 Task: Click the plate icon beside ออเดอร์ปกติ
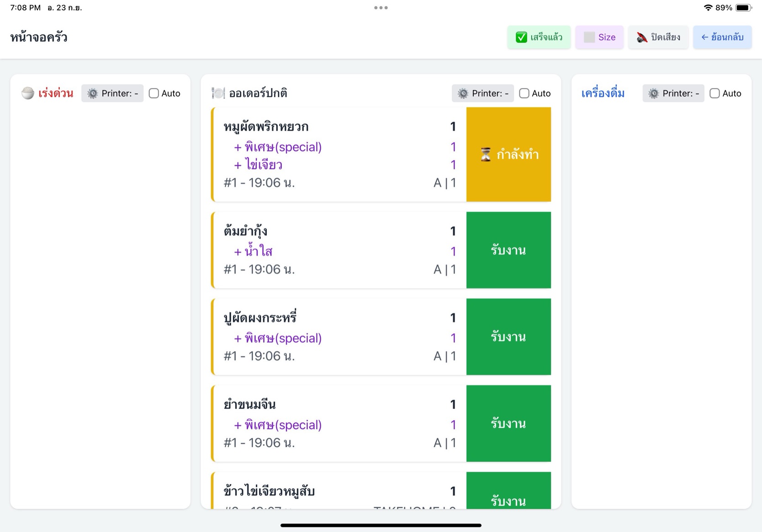click(218, 93)
